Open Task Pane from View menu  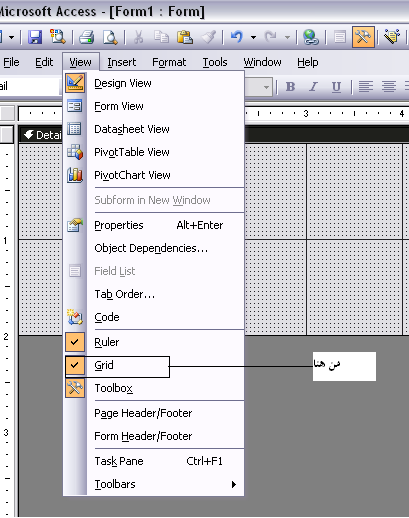tap(153, 461)
